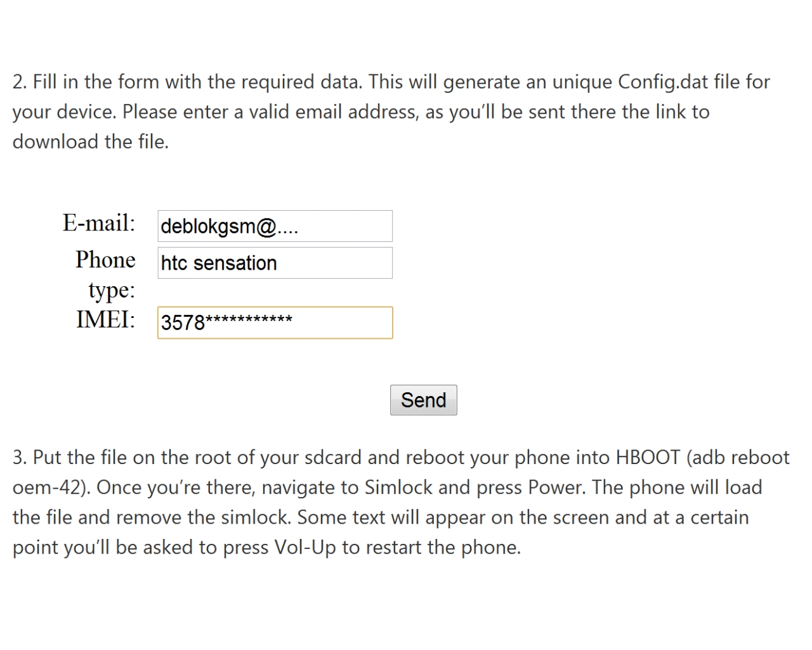Screen dimensions: 812x650
Task: Click the step 3 number at paragraph start
Action: pyautogui.click(x=20, y=457)
